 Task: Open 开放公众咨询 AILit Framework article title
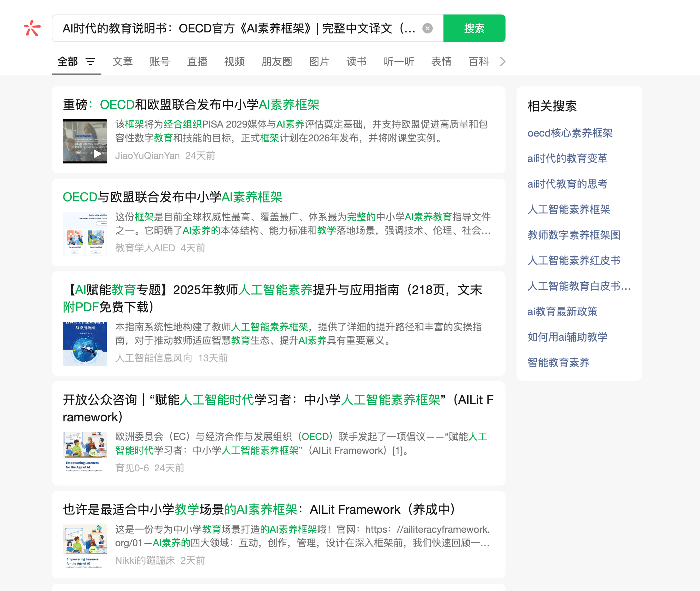278,408
